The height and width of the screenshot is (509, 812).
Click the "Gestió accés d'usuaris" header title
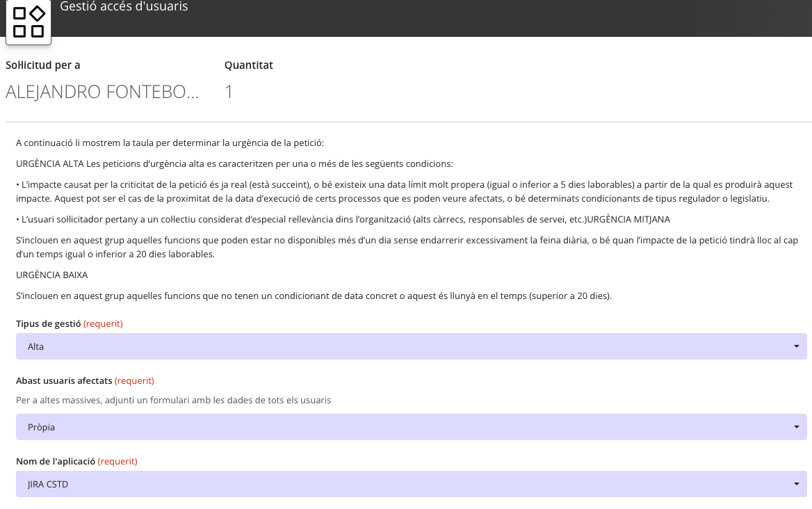(124, 7)
